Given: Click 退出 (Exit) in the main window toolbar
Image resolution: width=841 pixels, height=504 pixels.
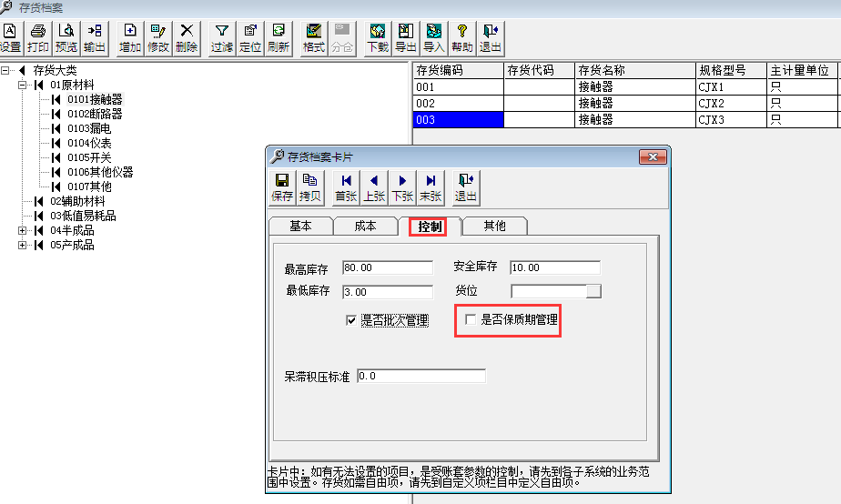Looking at the screenshot, I should 491,38.
